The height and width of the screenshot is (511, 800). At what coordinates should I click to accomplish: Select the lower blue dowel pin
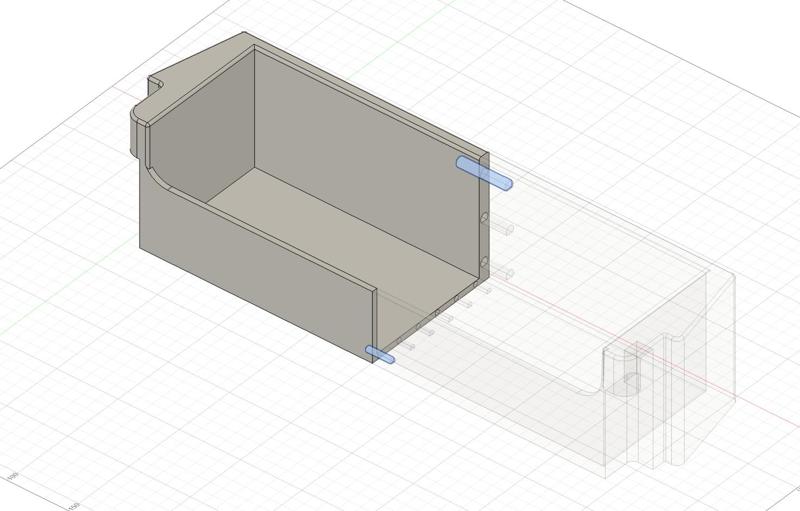pyautogui.click(x=380, y=354)
